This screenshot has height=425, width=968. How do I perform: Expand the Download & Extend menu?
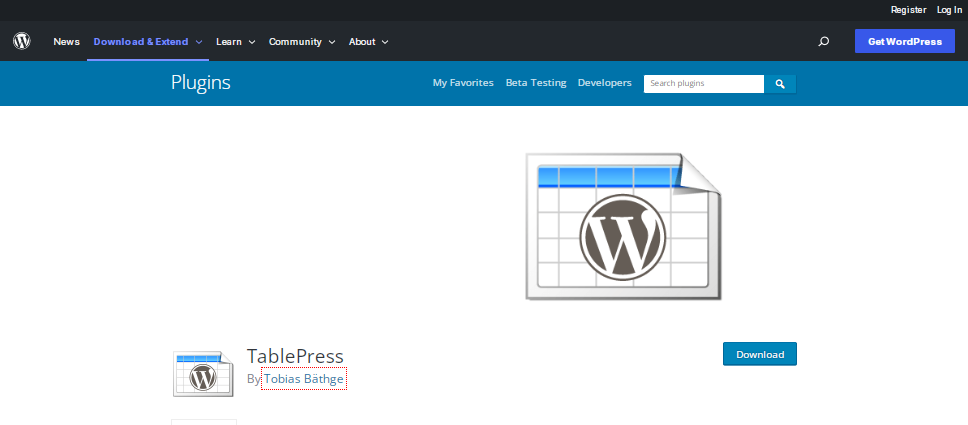(x=148, y=42)
